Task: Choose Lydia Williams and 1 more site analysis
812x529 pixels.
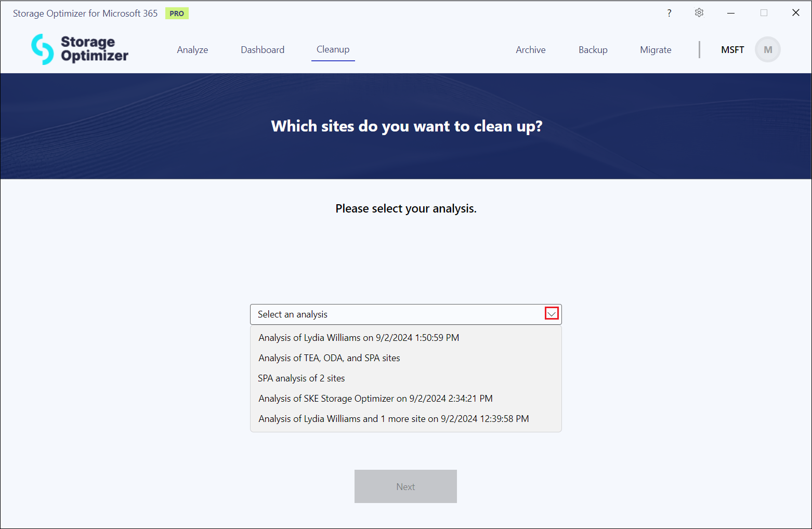Action: [394, 419]
